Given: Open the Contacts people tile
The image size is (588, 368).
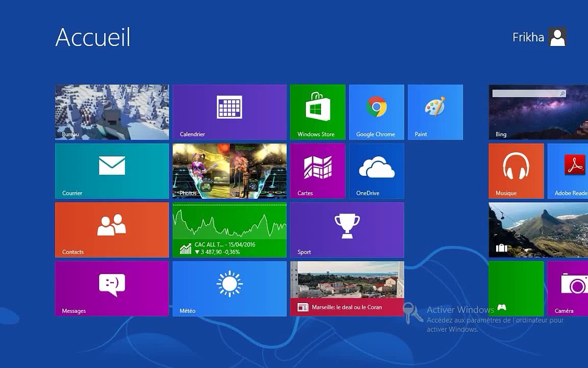Looking at the screenshot, I should 112,230.
